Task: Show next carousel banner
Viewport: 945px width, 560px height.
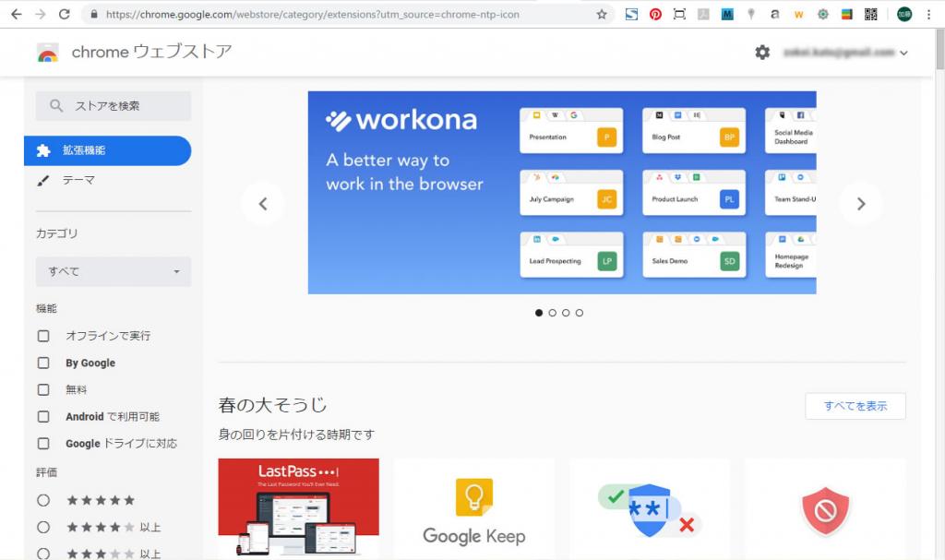Action: click(x=861, y=204)
